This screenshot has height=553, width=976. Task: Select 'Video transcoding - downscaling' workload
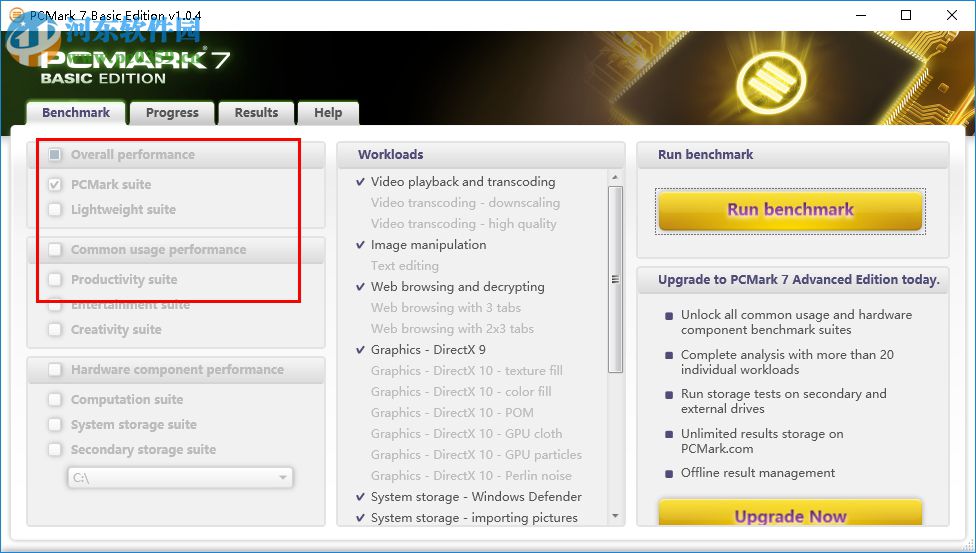[466, 202]
